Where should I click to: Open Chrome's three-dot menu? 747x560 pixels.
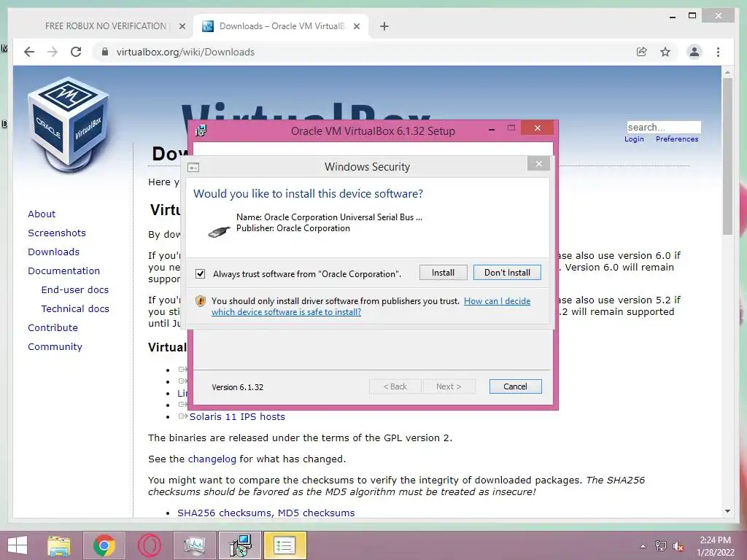pyautogui.click(x=718, y=52)
